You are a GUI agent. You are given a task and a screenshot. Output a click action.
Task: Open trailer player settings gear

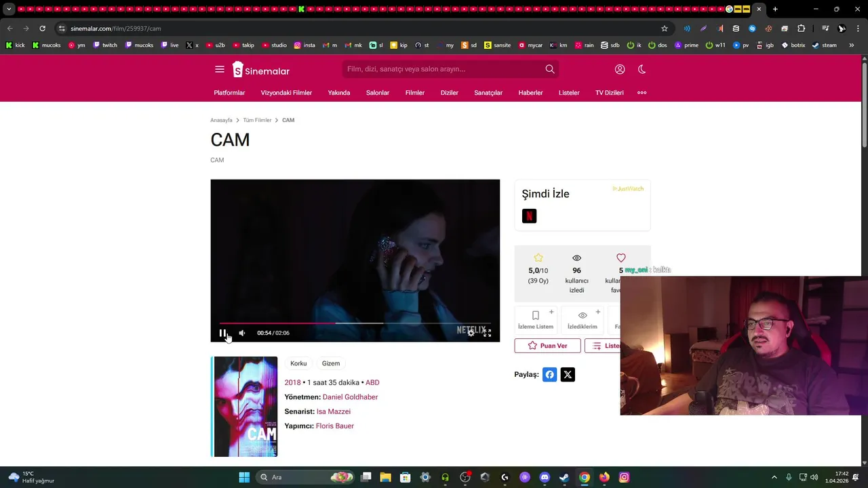click(x=471, y=333)
